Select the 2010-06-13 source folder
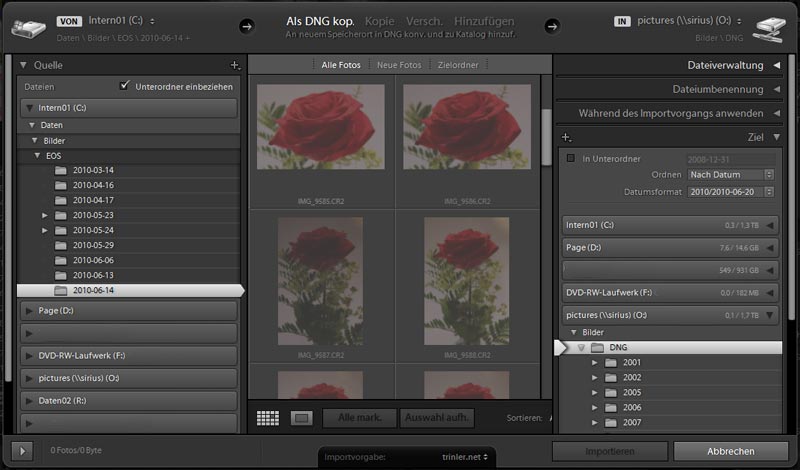800x470 pixels. click(x=130, y=276)
